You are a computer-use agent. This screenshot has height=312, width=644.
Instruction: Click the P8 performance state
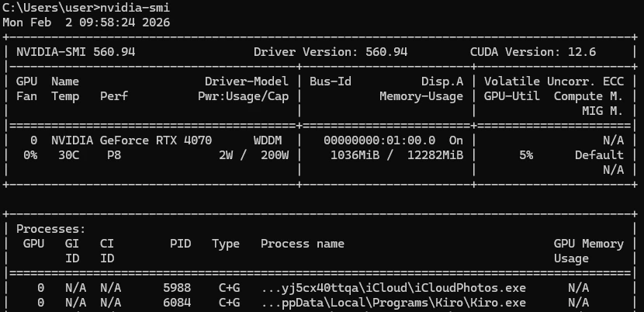coord(114,155)
